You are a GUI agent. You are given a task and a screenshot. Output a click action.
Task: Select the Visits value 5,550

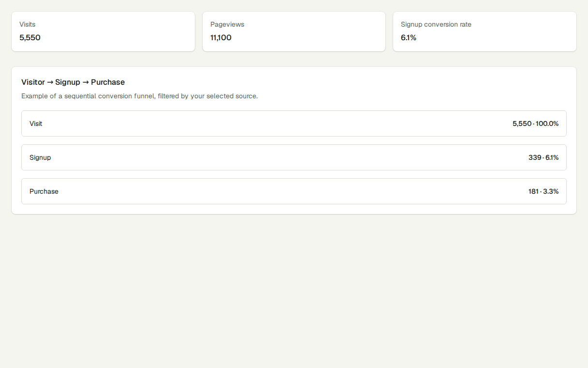tap(30, 38)
